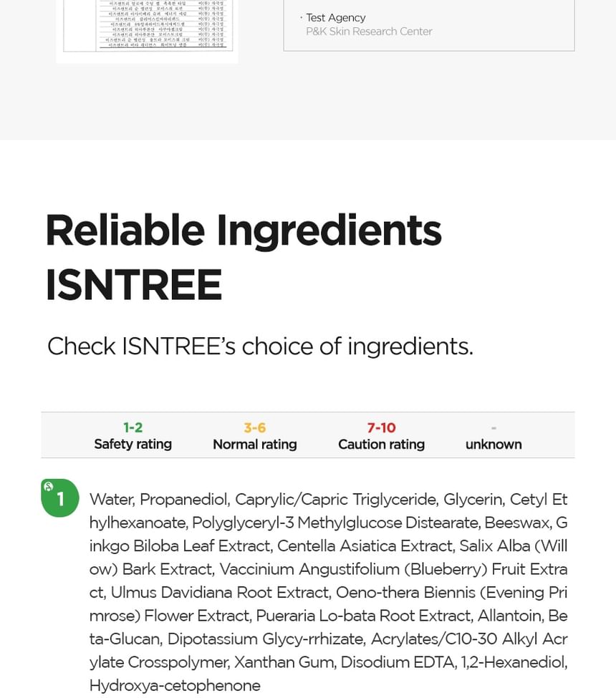This screenshot has height=698, width=616.
Task: Select the Safety rating legend label
Action: point(133,445)
